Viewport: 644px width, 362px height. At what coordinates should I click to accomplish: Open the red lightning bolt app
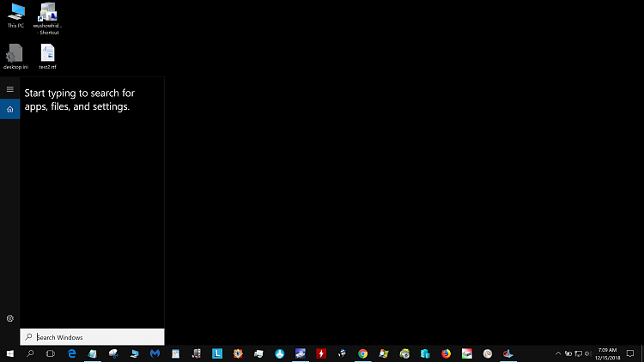pos(321,353)
